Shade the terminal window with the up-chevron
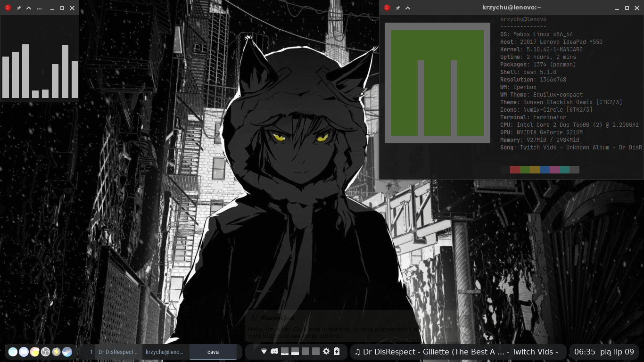 click(x=408, y=8)
